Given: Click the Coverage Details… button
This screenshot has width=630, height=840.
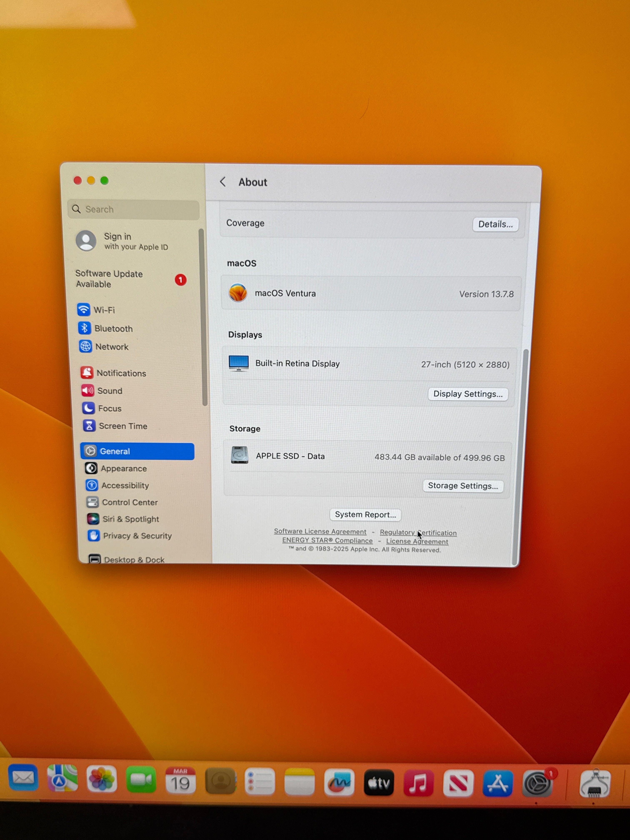Looking at the screenshot, I should coord(496,224).
